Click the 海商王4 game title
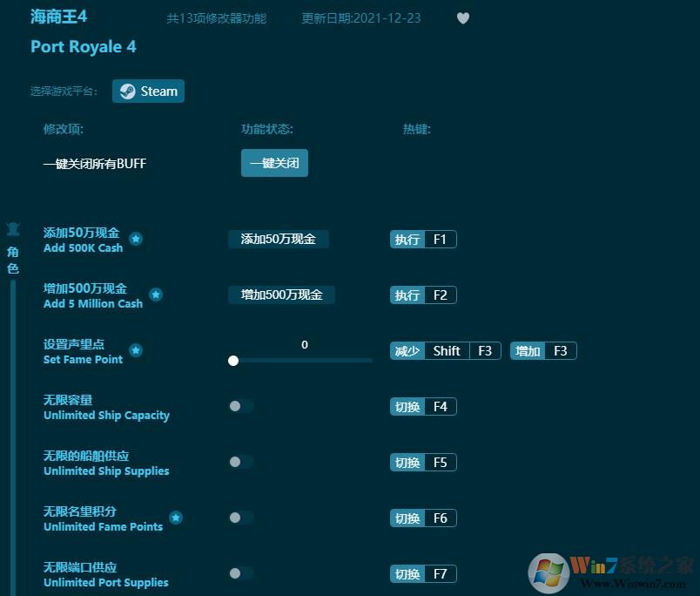The image size is (700, 596). pyautogui.click(x=58, y=17)
